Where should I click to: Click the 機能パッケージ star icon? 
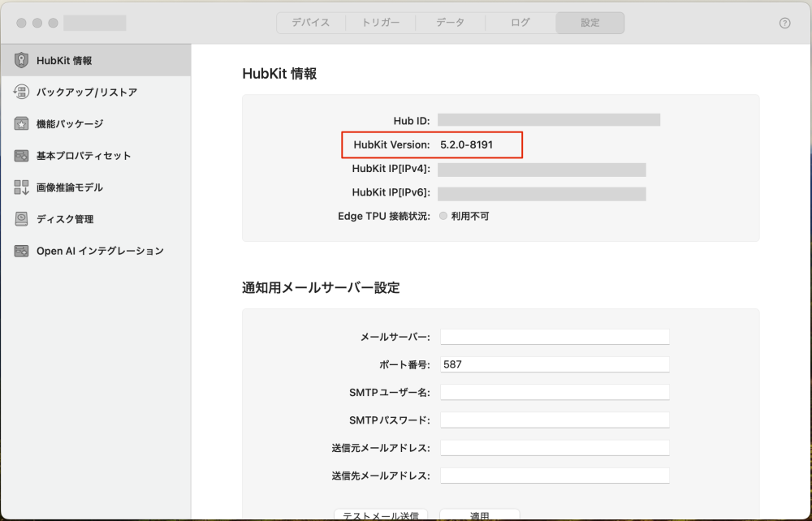[x=21, y=123]
